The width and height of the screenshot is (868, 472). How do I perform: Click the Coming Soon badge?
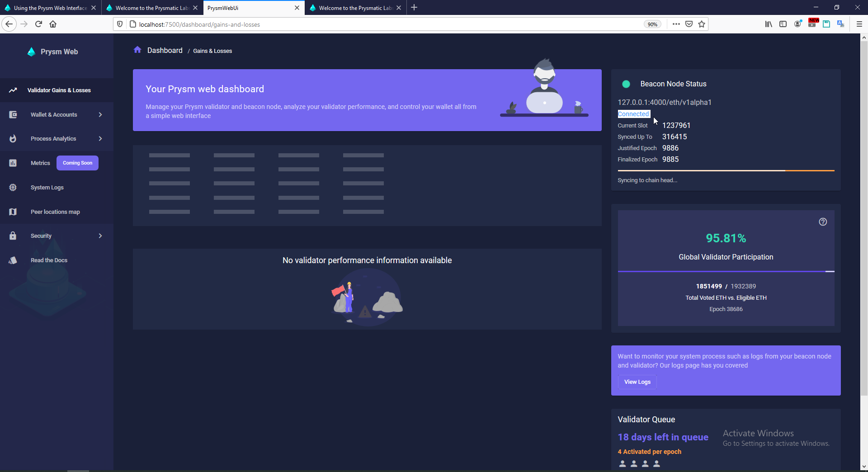[x=77, y=163]
